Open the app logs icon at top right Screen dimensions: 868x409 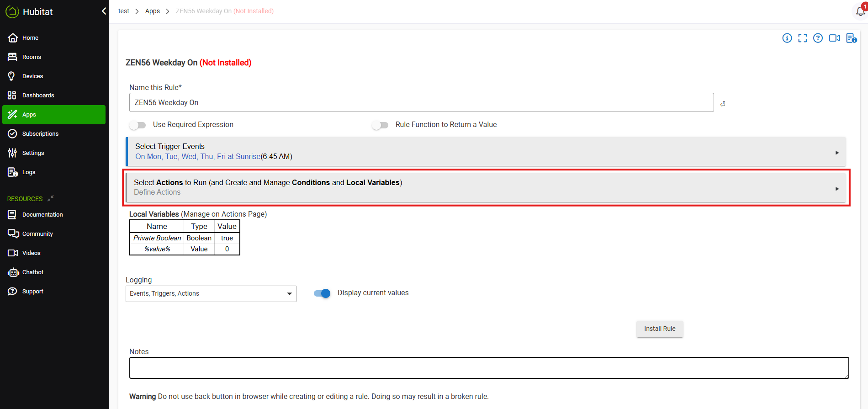point(851,38)
